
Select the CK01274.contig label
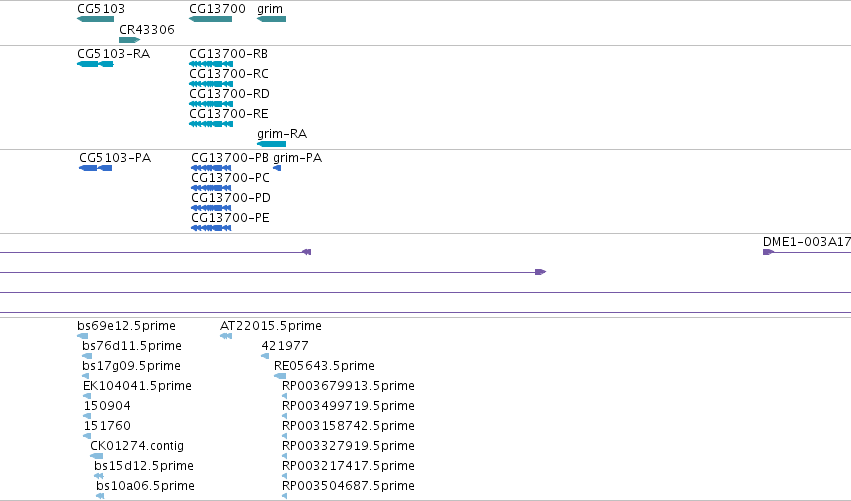click(137, 446)
